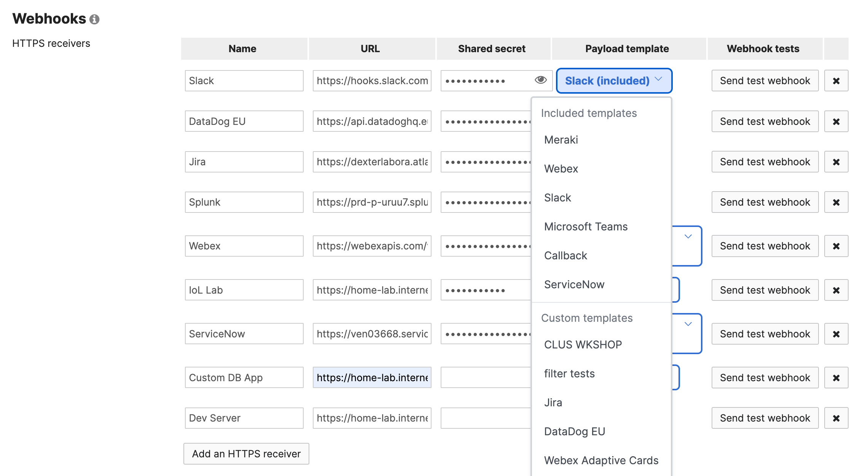Send test webhook for DataDog EU
868x476 pixels.
pyautogui.click(x=765, y=121)
